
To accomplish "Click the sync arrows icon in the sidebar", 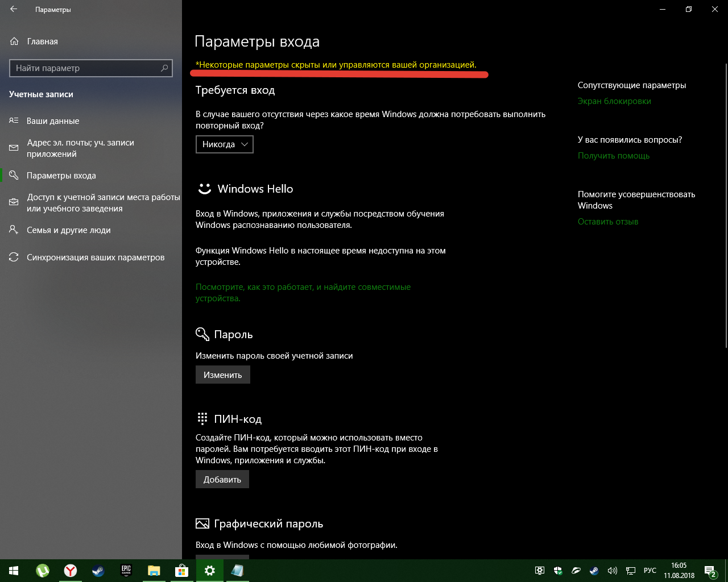I will coord(14,257).
